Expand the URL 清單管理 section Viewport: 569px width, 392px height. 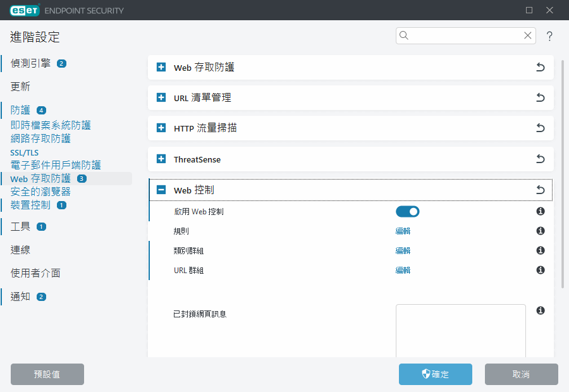[x=160, y=97]
